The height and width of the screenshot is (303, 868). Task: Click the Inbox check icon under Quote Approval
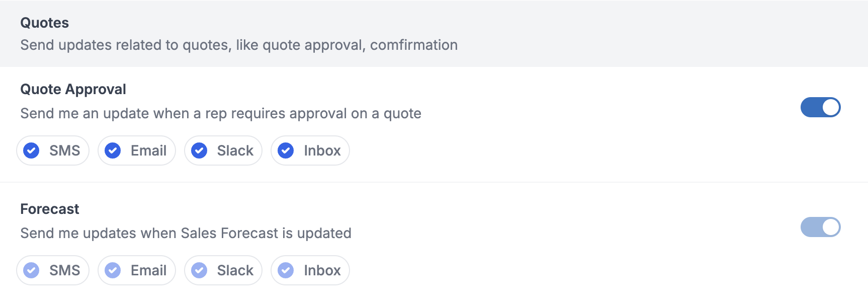pos(286,150)
